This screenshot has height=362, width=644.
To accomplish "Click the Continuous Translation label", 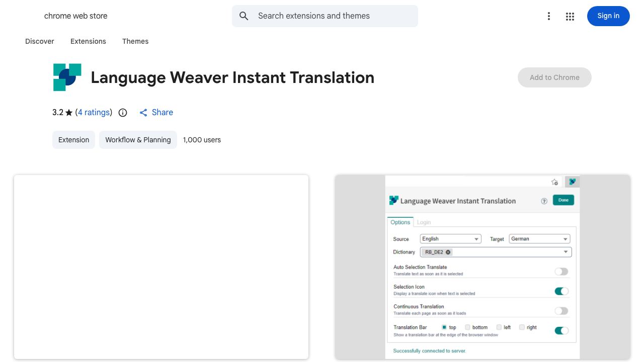I will 419,306.
